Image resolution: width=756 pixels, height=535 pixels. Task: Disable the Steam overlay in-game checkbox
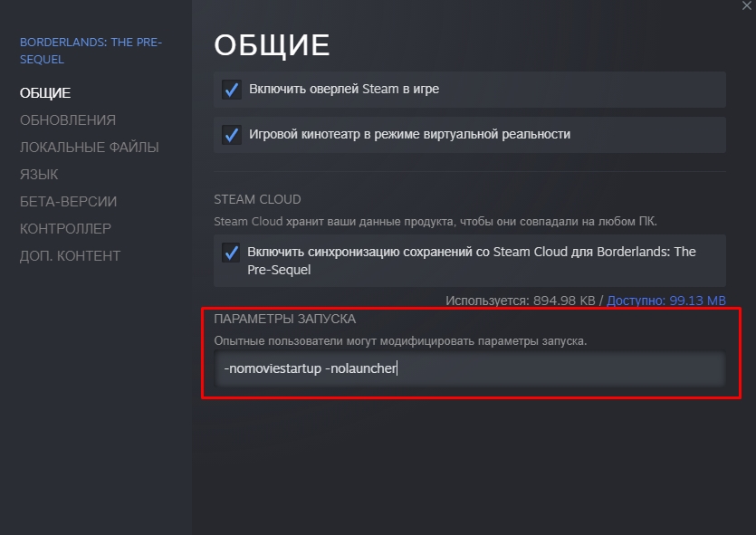232,90
